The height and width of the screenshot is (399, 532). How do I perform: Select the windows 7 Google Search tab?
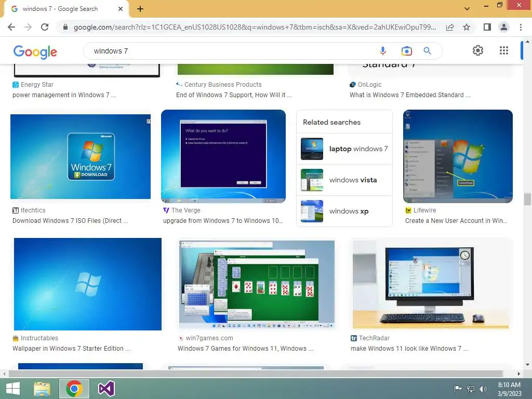66,9
